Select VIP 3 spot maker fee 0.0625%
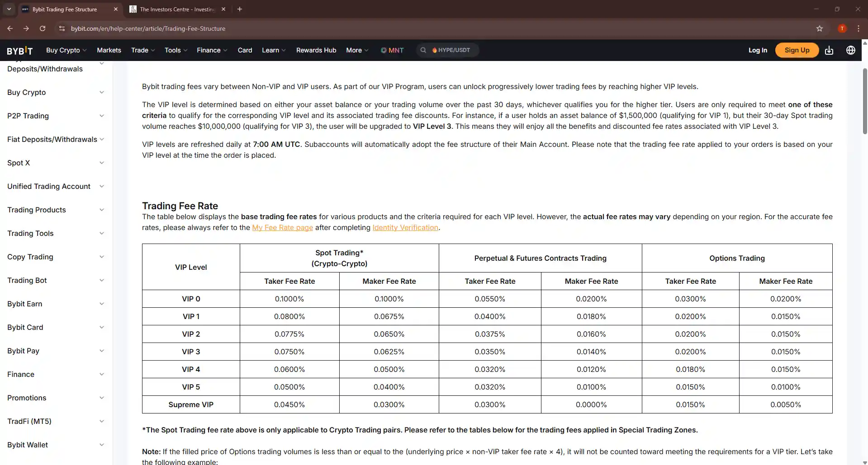The width and height of the screenshot is (868, 465). tap(389, 352)
